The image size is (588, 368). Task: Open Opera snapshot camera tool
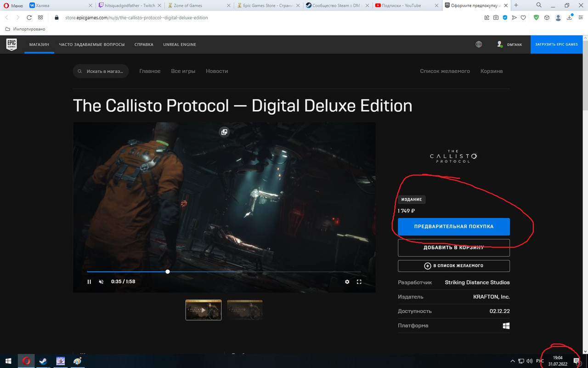tap(496, 17)
